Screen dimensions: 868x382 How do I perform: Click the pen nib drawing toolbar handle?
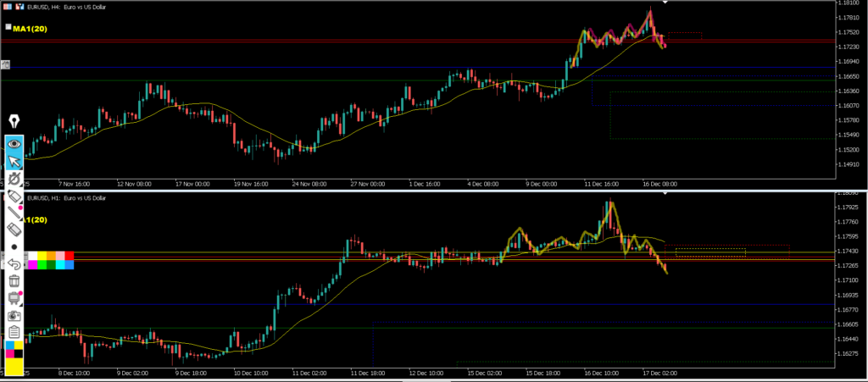(x=14, y=122)
